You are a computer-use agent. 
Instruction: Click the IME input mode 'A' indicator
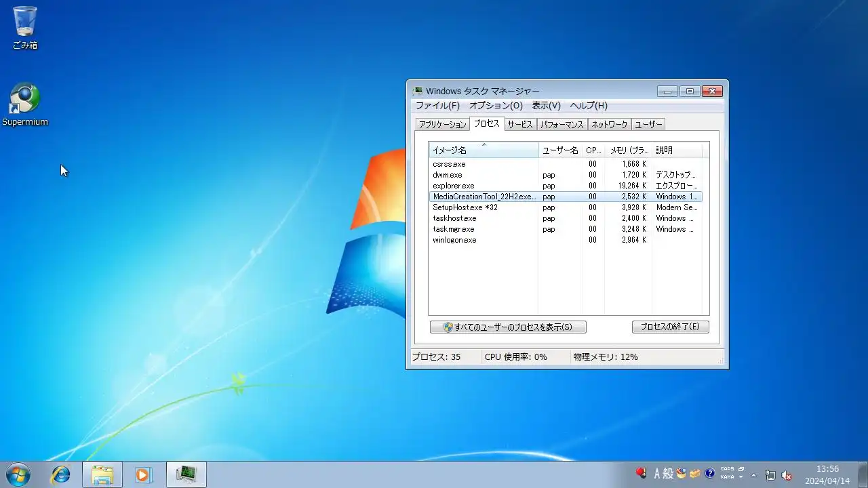click(x=656, y=474)
